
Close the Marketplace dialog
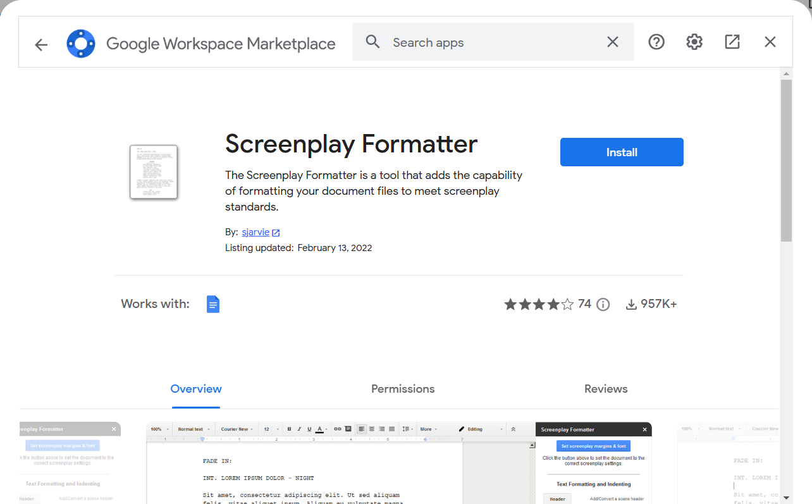(770, 42)
